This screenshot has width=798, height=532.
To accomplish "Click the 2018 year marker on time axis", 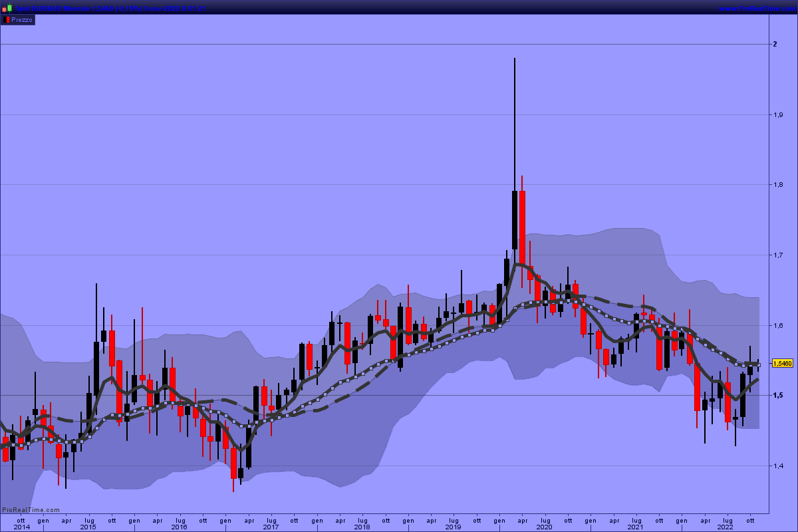I will point(362,527).
